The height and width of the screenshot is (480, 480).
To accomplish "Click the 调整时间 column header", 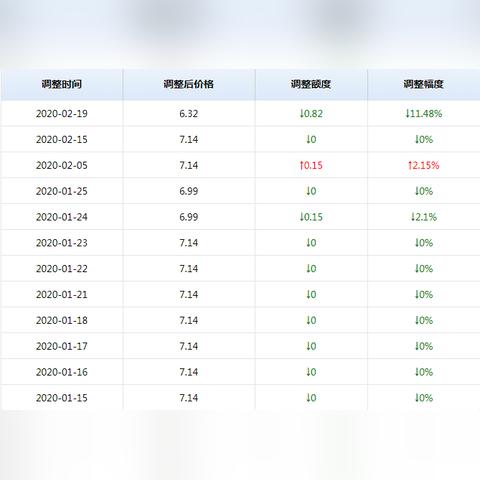I will pyautogui.click(x=62, y=84).
